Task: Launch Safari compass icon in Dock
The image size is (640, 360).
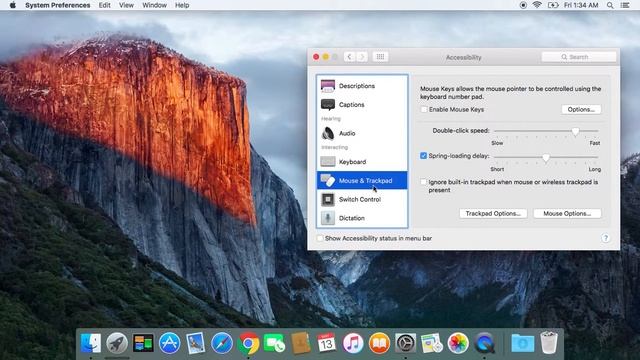Action: 222,342
